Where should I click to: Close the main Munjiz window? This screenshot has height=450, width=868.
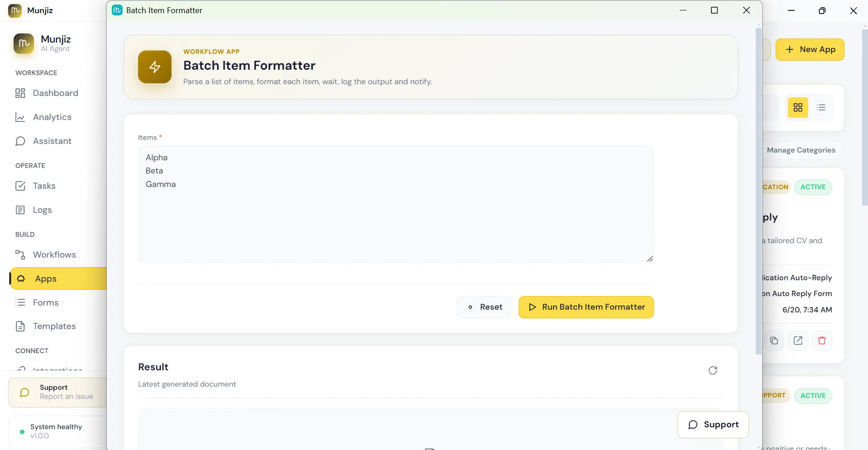pos(854,10)
